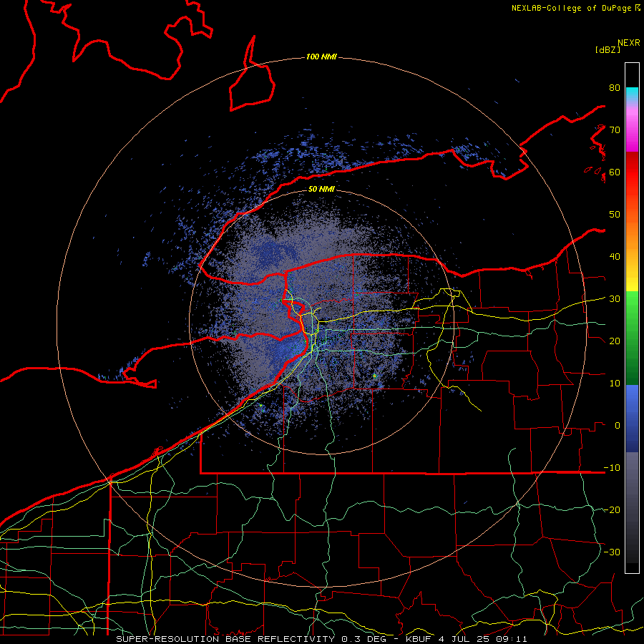
Task: Click the -20 dBZ scale value
Action: (x=612, y=509)
